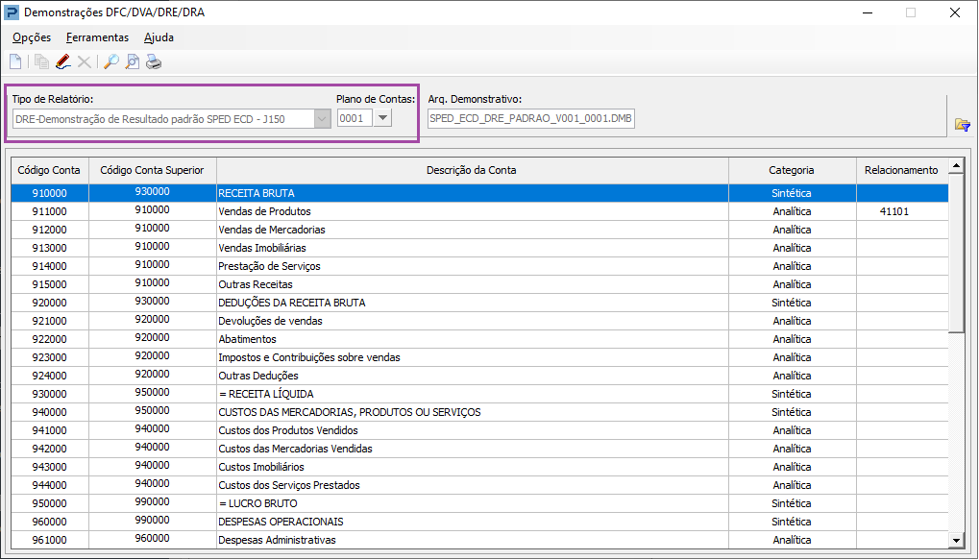
Task: Select the Prestação de Serviços row
Action: [x=479, y=266]
